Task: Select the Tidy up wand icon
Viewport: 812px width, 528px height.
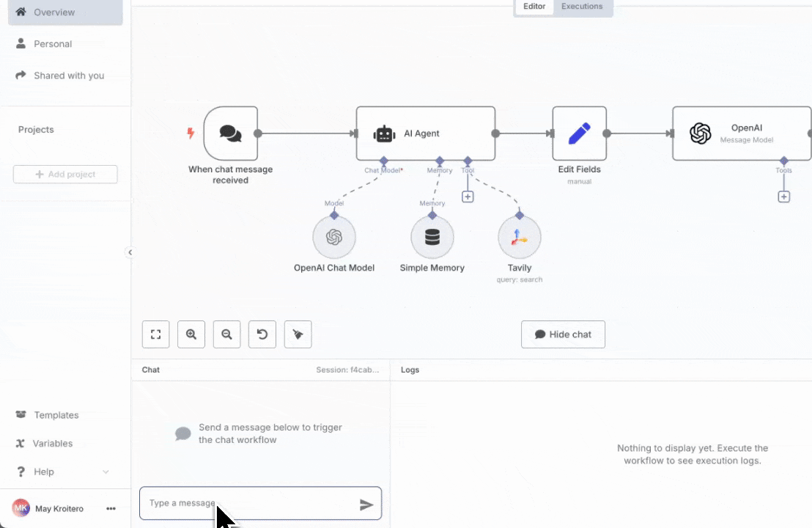Action: (298, 334)
